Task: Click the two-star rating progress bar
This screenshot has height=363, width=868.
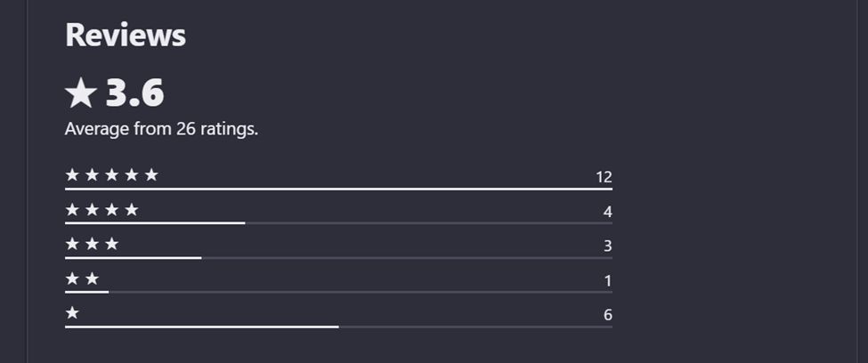Action: pos(338,292)
